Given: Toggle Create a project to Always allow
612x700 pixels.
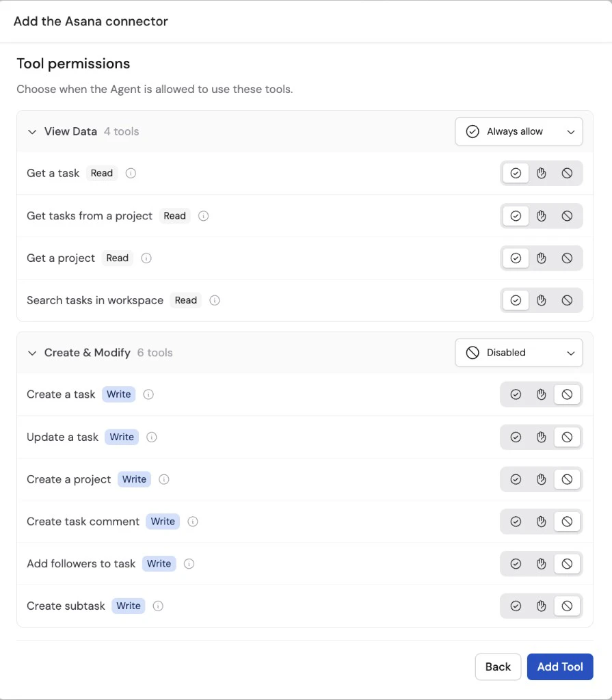Looking at the screenshot, I should 515,479.
